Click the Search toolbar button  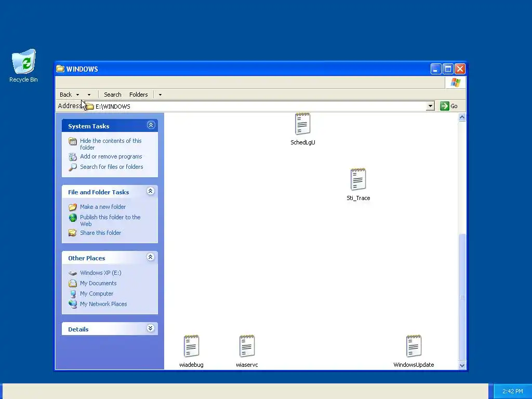[x=113, y=95]
